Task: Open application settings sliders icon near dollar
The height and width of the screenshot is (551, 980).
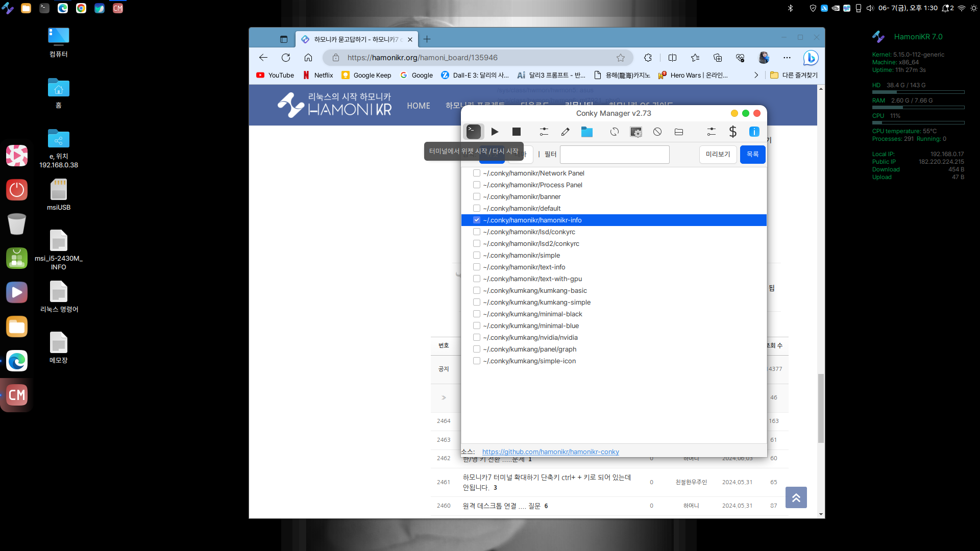Action: click(712, 132)
